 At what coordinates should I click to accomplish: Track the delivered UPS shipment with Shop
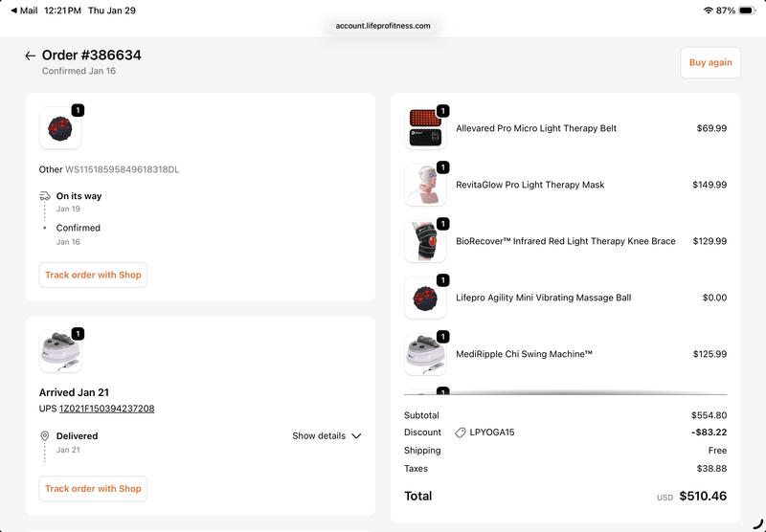tap(93, 488)
